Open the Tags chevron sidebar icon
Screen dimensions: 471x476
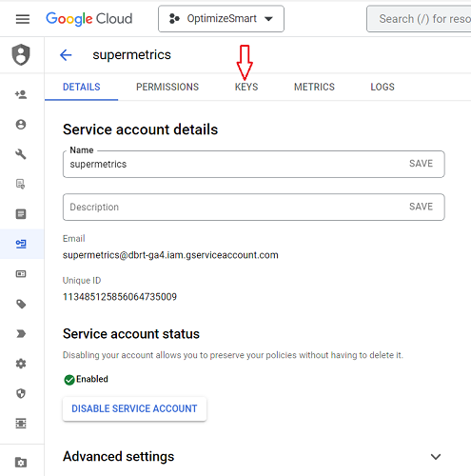21,334
